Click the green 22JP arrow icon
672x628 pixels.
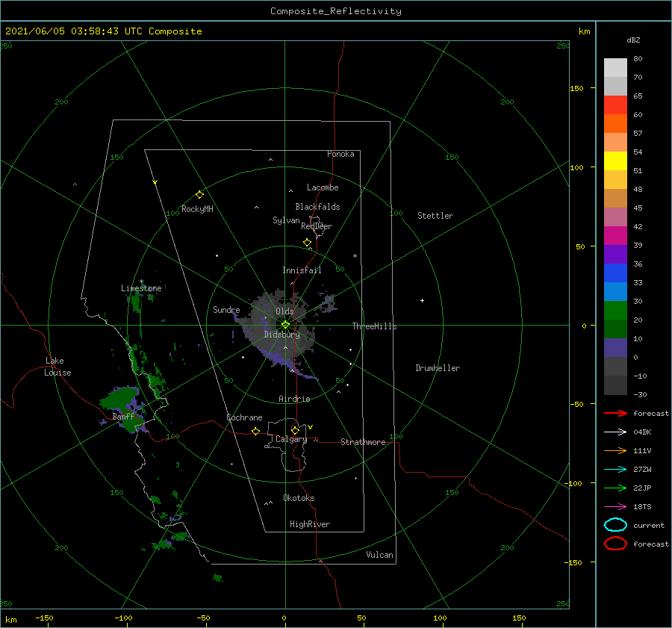click(615, 488)
